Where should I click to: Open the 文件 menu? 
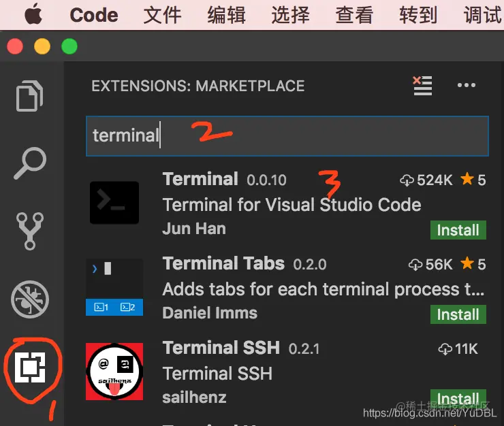coord(162,15)
